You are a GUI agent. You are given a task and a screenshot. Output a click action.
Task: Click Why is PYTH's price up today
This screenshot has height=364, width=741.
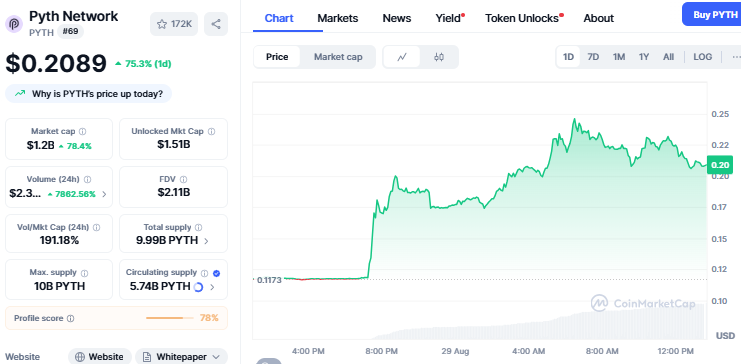click(x=88, y=94)
